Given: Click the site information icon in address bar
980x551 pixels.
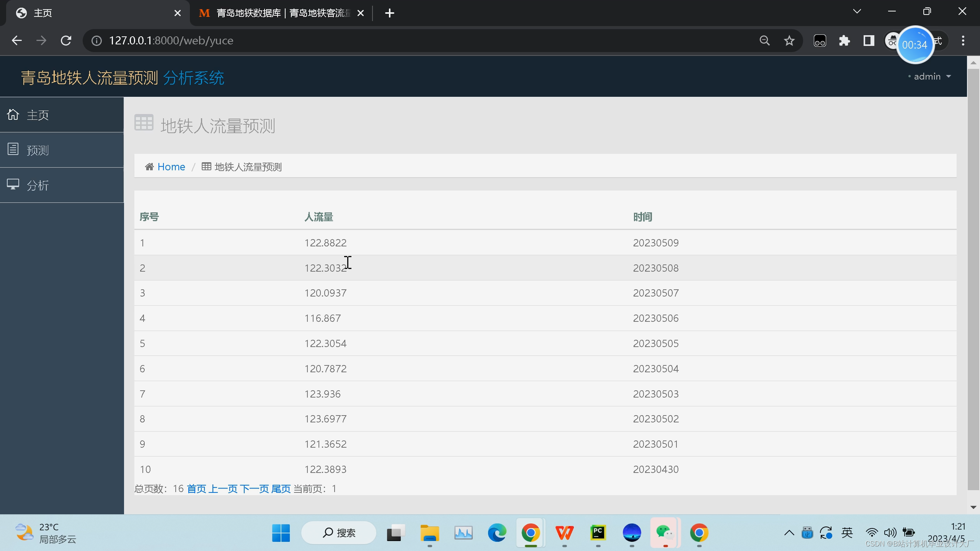Looking at the screenshot, I should pos(96,41).
